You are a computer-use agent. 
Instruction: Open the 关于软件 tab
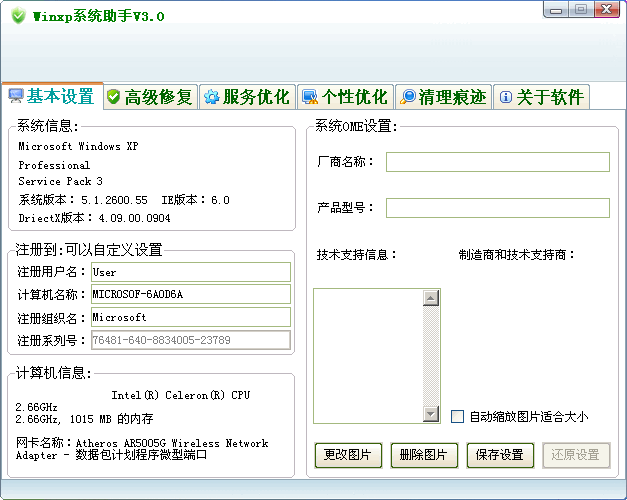pos(541,97)
